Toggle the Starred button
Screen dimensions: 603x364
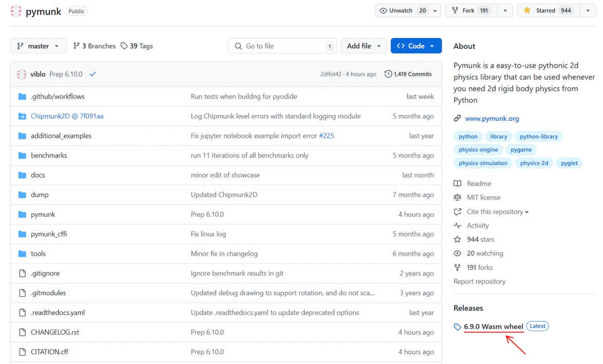point(549,10)
